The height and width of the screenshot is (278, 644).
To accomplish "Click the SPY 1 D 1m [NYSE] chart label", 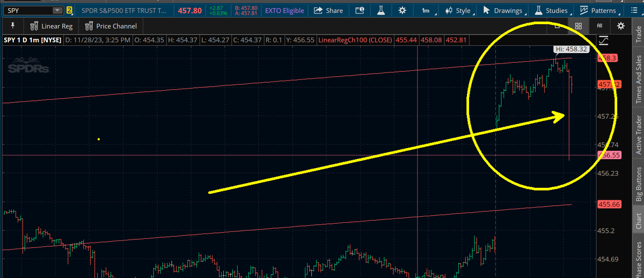I will (32, 40).
